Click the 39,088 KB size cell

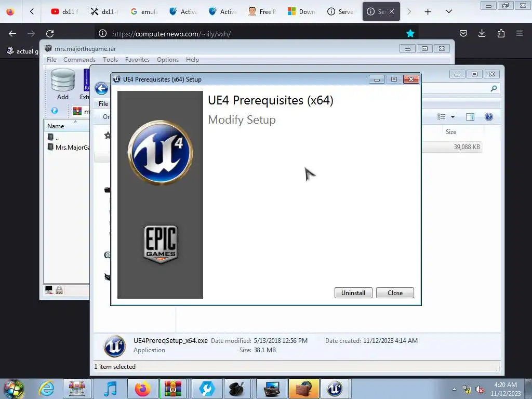467,147
